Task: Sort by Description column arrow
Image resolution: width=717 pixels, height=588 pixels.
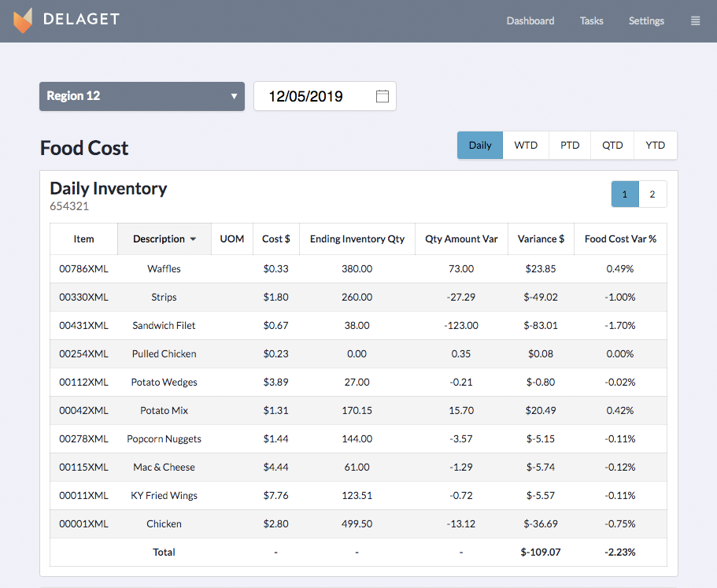Action: (x=194, y=239)
